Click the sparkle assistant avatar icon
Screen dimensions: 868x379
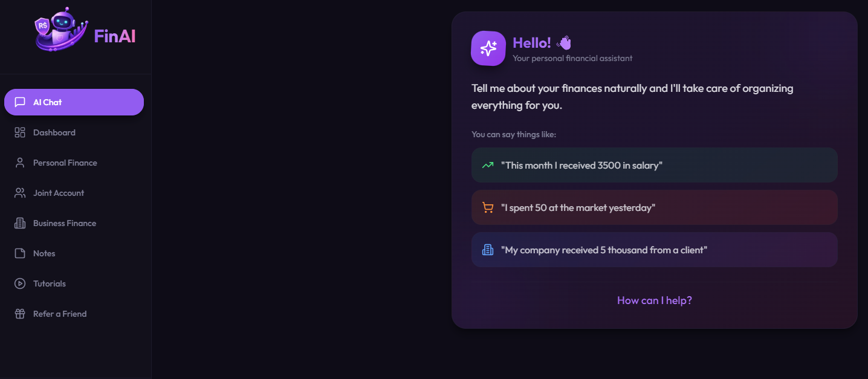point(488,48)
